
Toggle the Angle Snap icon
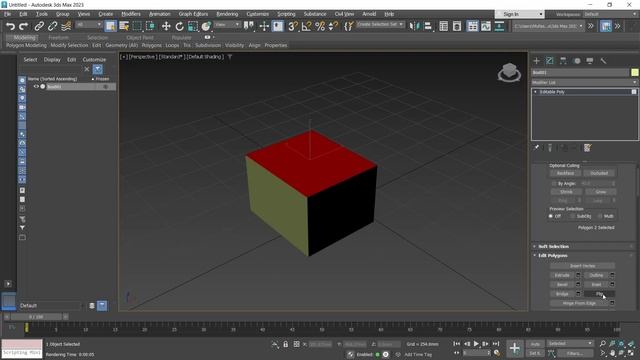[306, 26]
